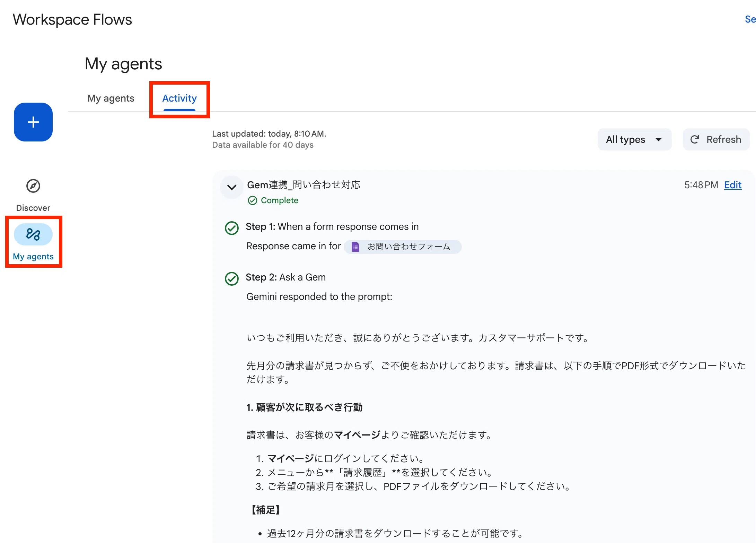Image resolution: width=756 pixels, height=543 pixels.
Task: Collapse the Gem連携_問い合わせ対応 activity entry
Action: pos(232,187)
